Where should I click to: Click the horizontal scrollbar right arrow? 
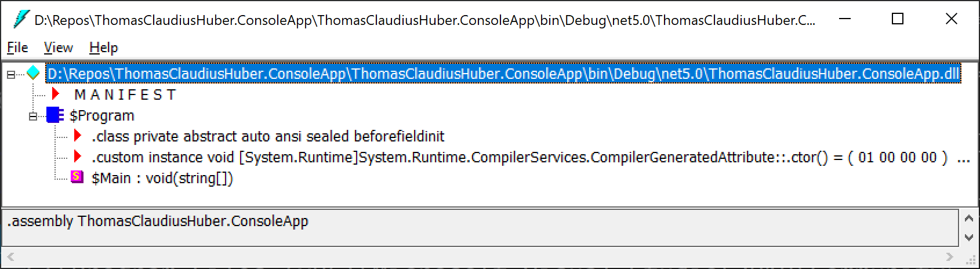[x=949, y=256]
